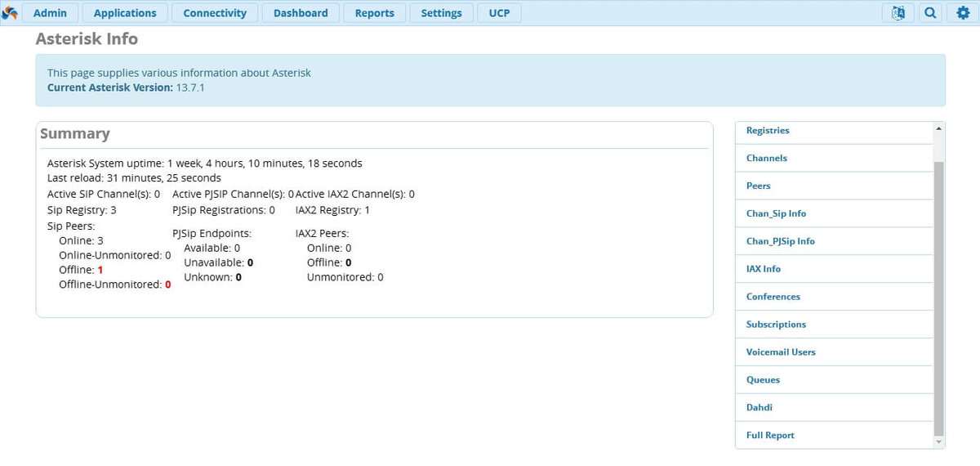
Task: Select Registries in the side list
Action: pyautogui.click(x=834, y=131)
